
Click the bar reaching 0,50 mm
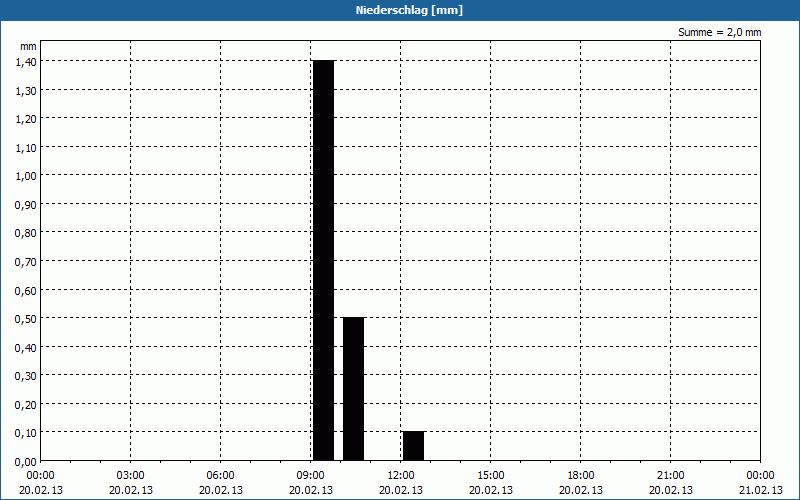[x=354, y=389]
